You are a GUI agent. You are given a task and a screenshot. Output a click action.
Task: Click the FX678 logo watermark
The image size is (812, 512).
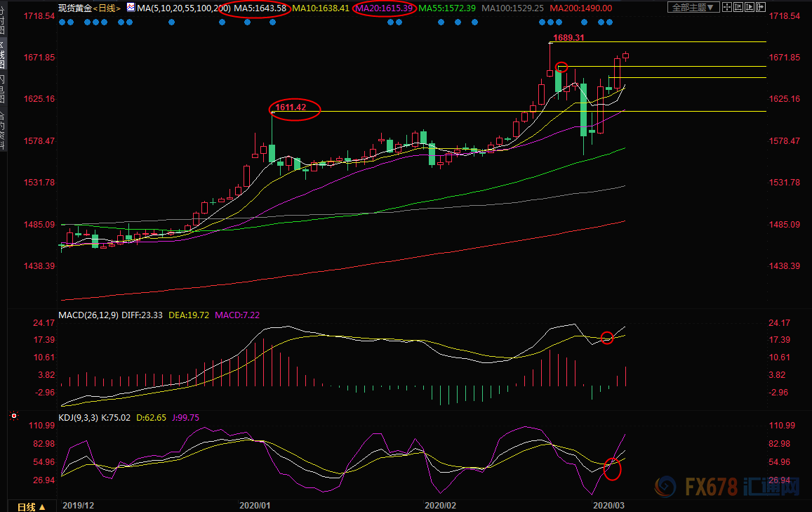pyautogui.click(x=730, y=487)
